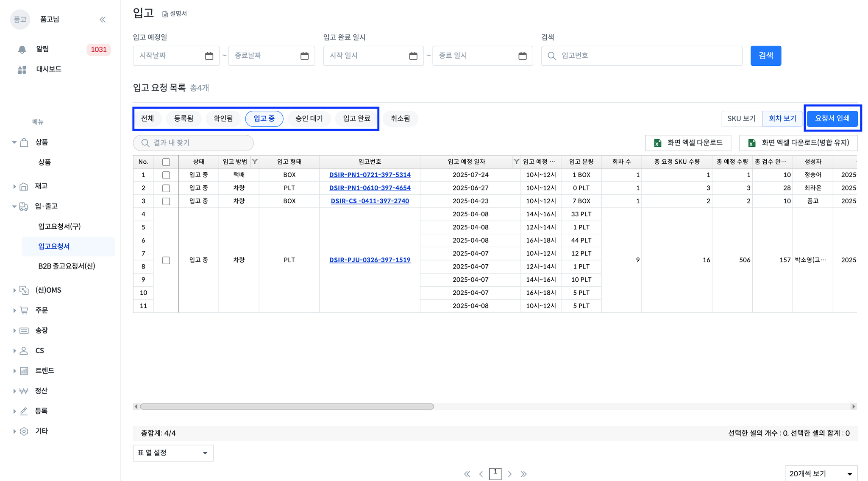Screen dimensions: 868x481
Task: Open the 입고요청서(구) menu item
Action: pos(59,227)
